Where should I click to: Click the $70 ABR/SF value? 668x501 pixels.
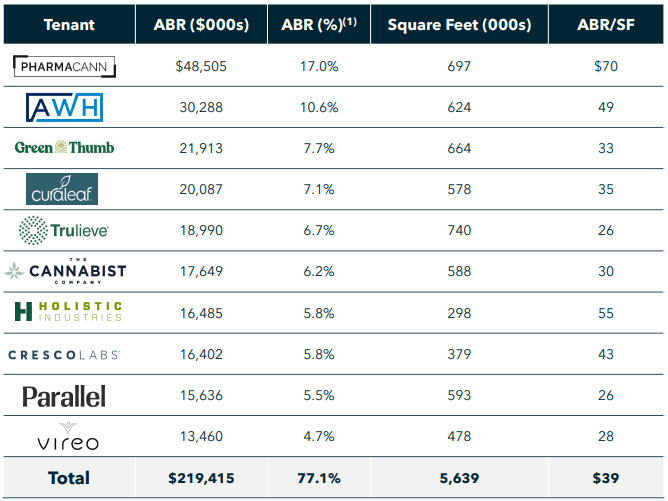pos(606,68)
